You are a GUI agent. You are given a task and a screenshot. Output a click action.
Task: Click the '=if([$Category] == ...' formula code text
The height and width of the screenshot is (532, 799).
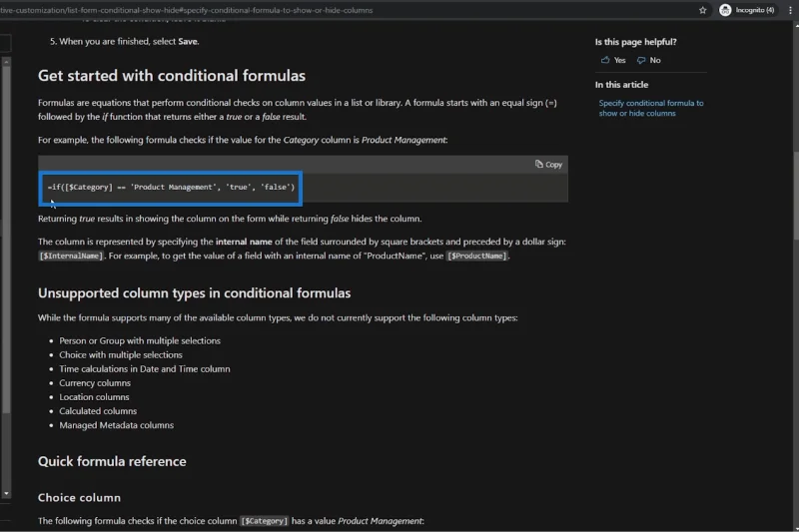[171, 187]
